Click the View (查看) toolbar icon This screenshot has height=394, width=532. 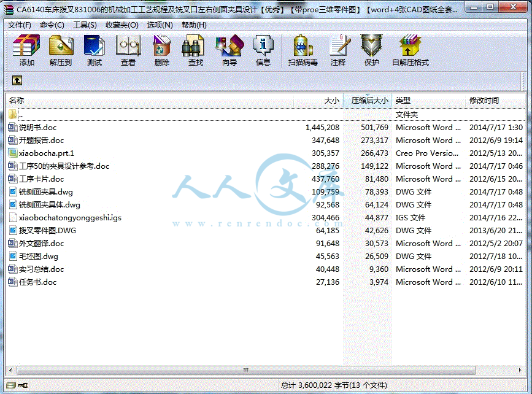[128, 50]
